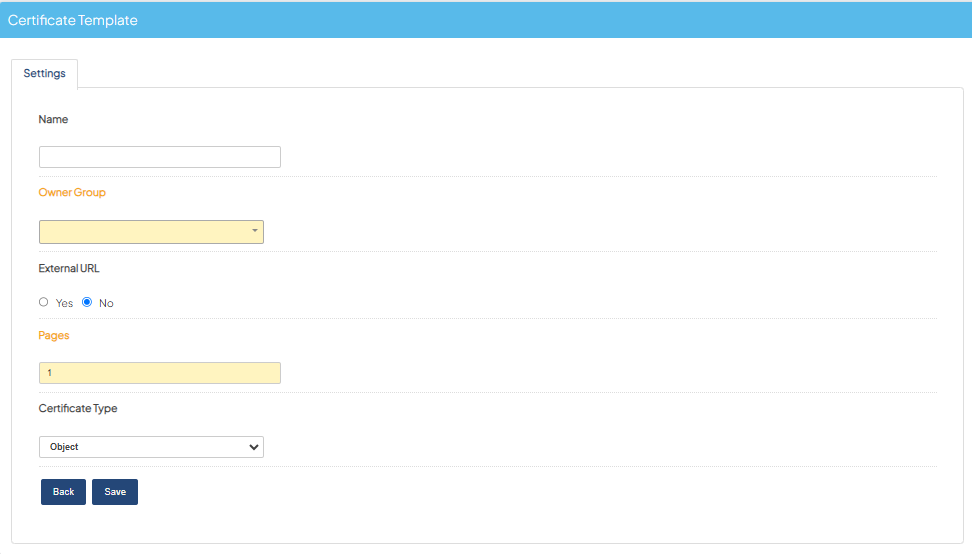The width and height of the screenshot is (972, 554).
Task: Click the 'No' option label text
Action: pyautogui.click(x=106, y=303)
